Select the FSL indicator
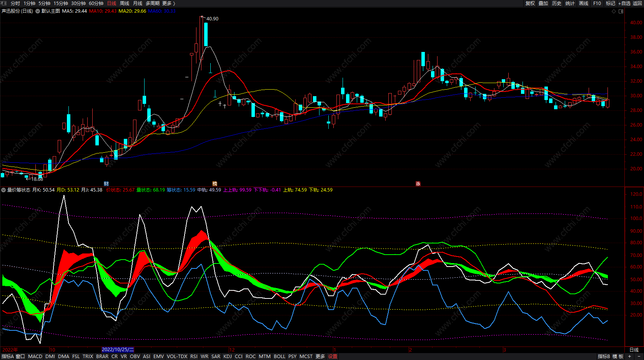This screenshot has height=360, width=644. click(76, 357)
